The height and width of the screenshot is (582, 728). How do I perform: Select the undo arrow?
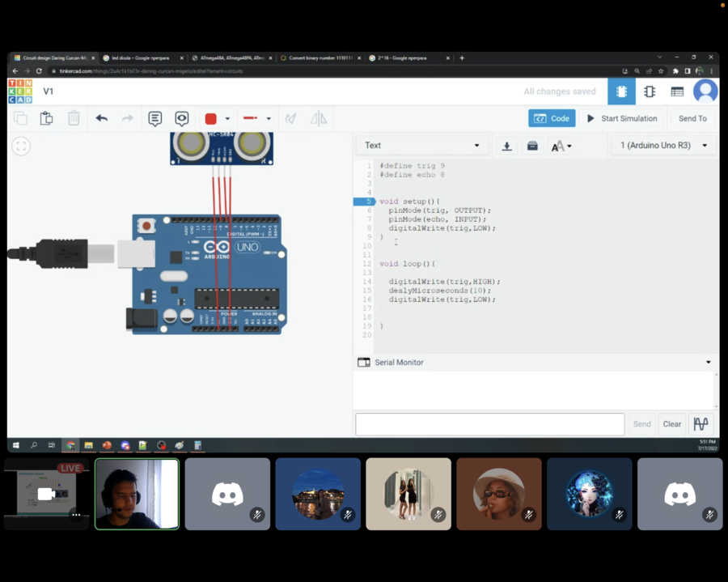pos(102,118)
